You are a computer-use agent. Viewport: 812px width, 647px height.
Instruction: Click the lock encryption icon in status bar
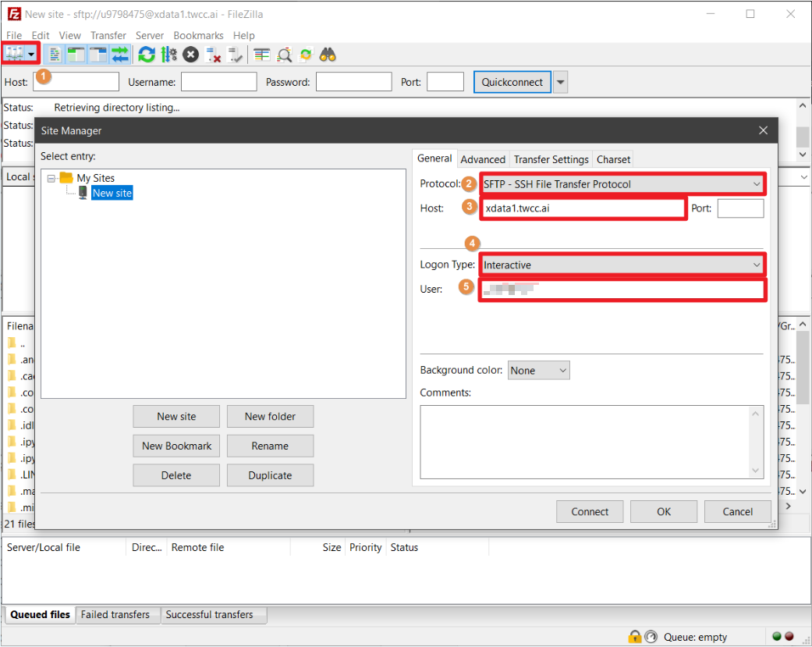point(634,637)
